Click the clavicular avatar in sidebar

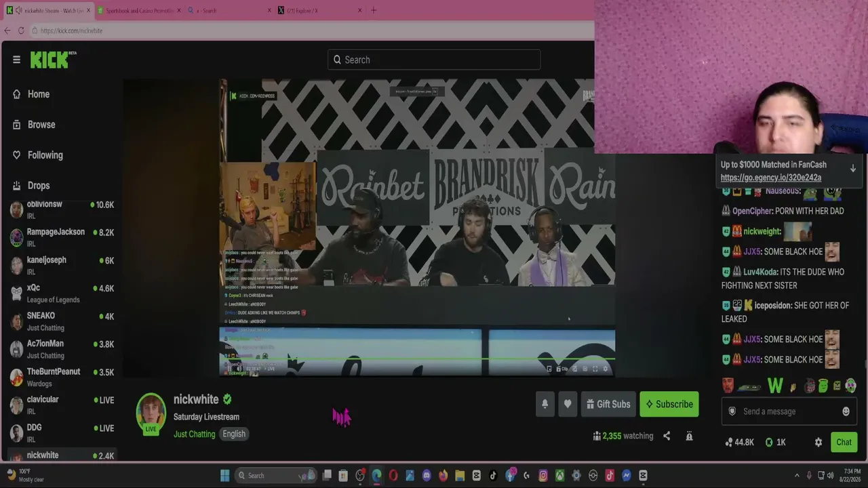[16, 405]
